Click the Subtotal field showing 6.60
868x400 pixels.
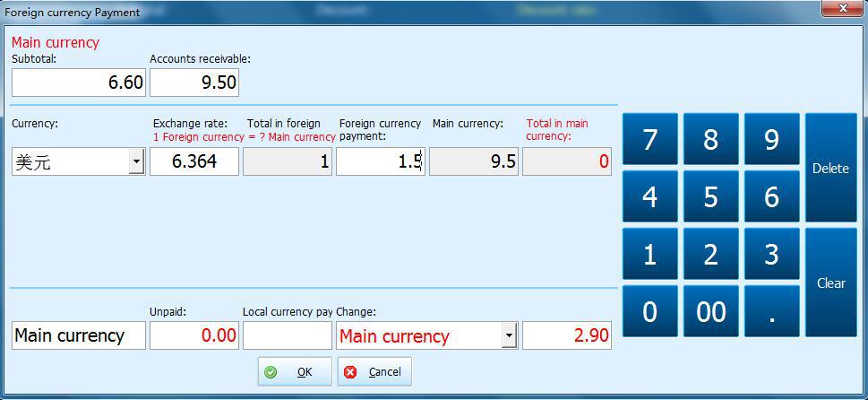pyautogui.click(x=79, y=83)
